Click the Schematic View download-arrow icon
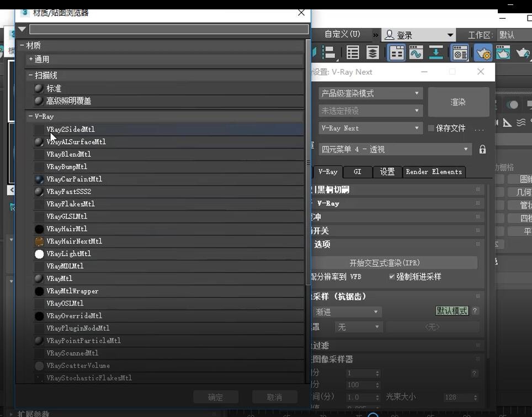The image size is (532, 417). (436, 53)
